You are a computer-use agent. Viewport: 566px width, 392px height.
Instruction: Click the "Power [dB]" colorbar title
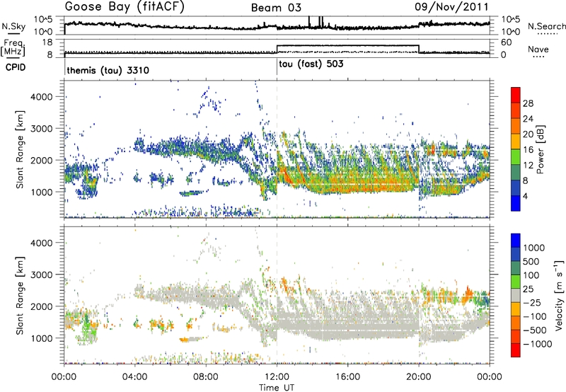tap(541, 149)
